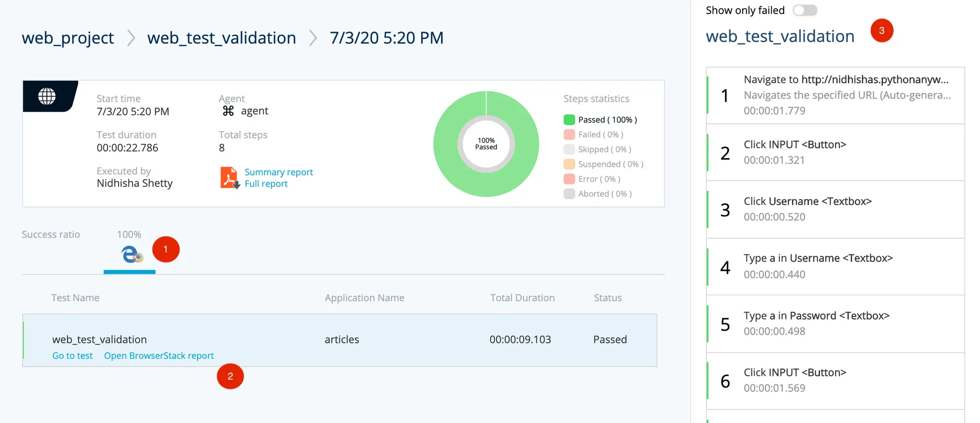This screenshot has width=980, height=423.
Task: Toggle the Show only failed switch
Action: pos(805,10)
